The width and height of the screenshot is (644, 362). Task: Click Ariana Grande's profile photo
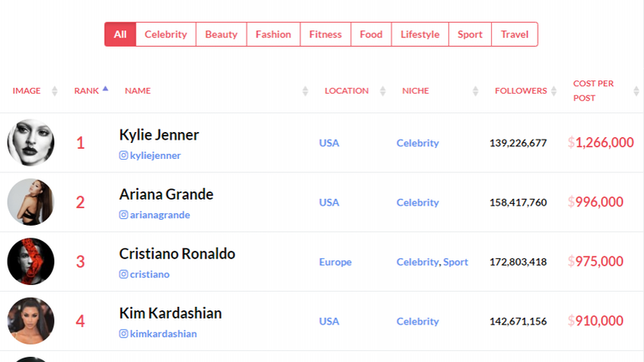click(31, 202)
